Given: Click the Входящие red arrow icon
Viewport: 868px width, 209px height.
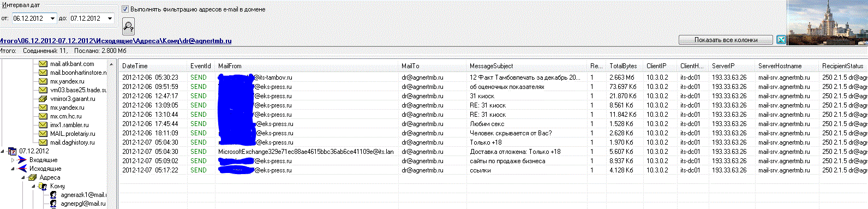Looking at the screenshot, I should (x=22, y=160).
